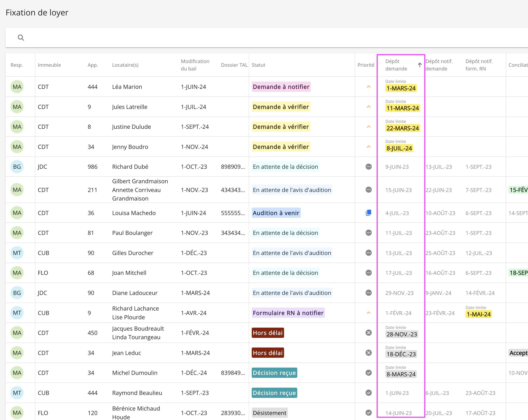The height and width of the screenshot is (420, 528).
Task: Click the checkmark icon for Michel Dumoulin
Action: point(368,373)
